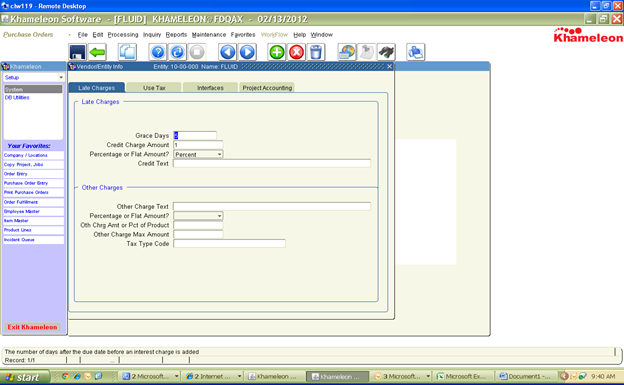Go to next record with the right arrow
This screenshot has width=624, height=385.
tap(247, 52)
